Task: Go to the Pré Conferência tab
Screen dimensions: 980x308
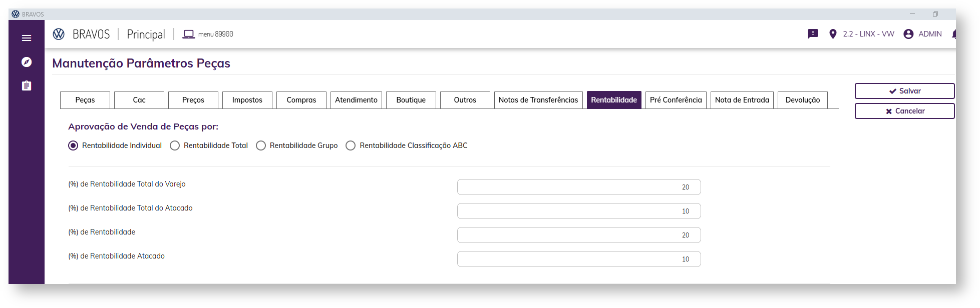Action: [676, 100]
